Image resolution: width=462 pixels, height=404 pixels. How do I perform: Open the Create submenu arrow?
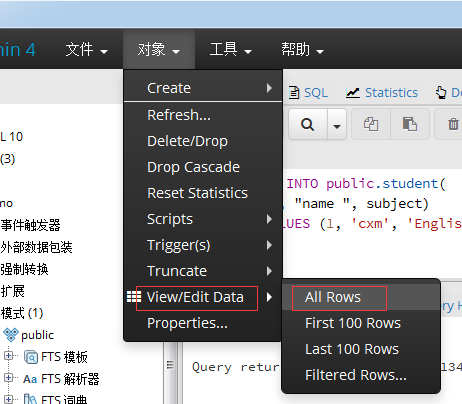[x=269, y=88]
